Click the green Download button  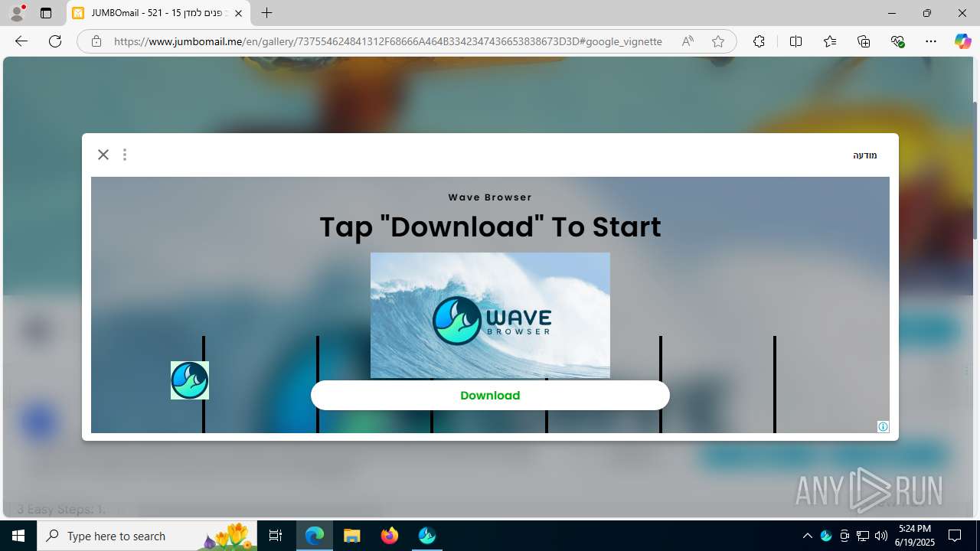click(x=490, y=396)
